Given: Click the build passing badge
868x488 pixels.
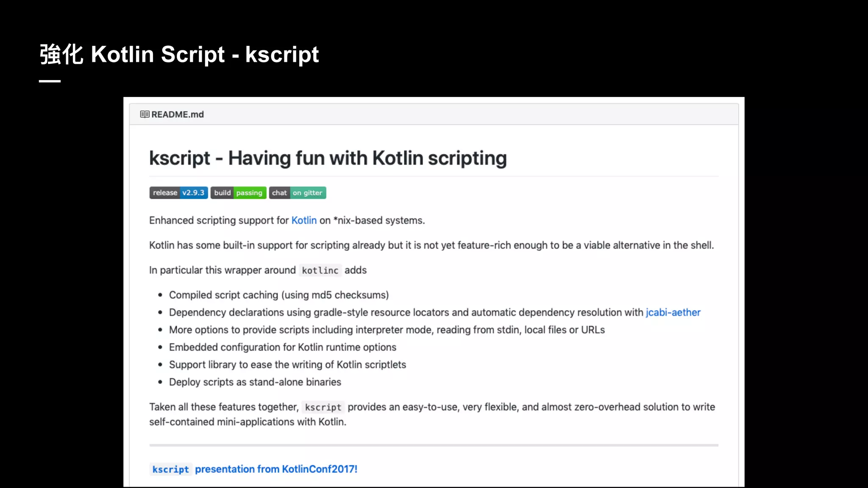Looking at the screenshot, I should 238,193.
